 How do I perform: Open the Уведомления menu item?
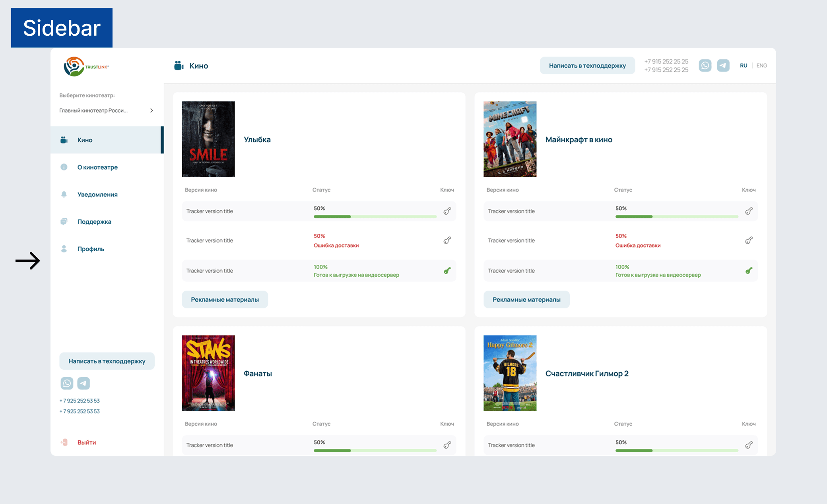coord(97,194)
